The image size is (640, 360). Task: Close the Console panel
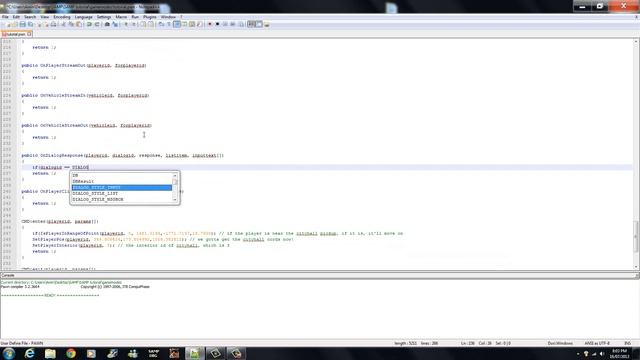tap(637, 276)
